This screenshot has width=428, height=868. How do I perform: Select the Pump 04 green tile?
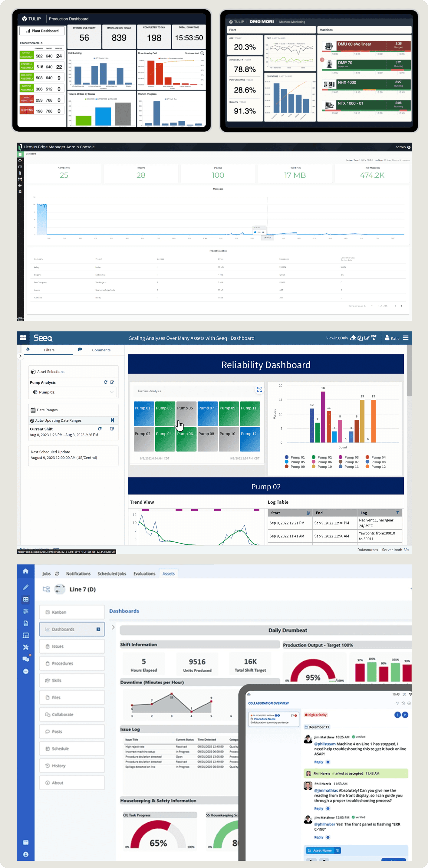165,439
